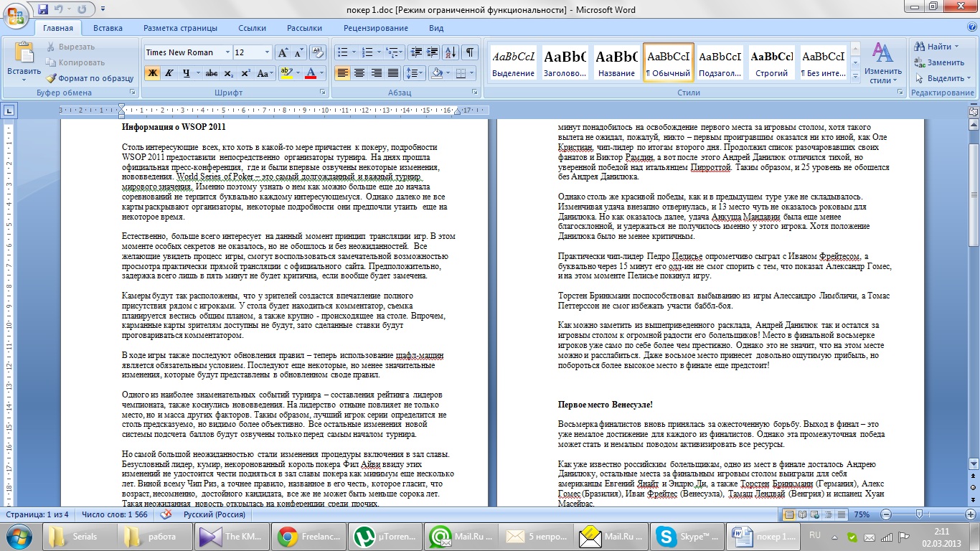980x551 pixels.
Task: Open the Windows Start menu
Action: tap(19, 536)
